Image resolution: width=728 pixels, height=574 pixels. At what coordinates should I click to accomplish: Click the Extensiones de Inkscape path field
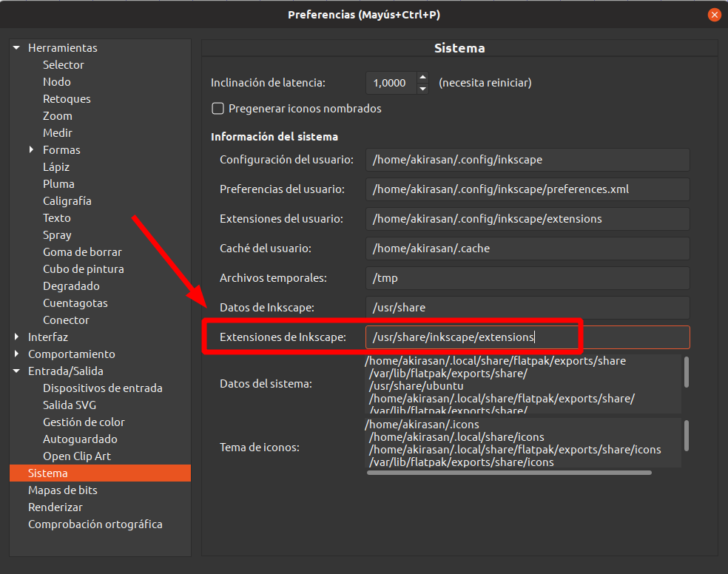[528, 337]
